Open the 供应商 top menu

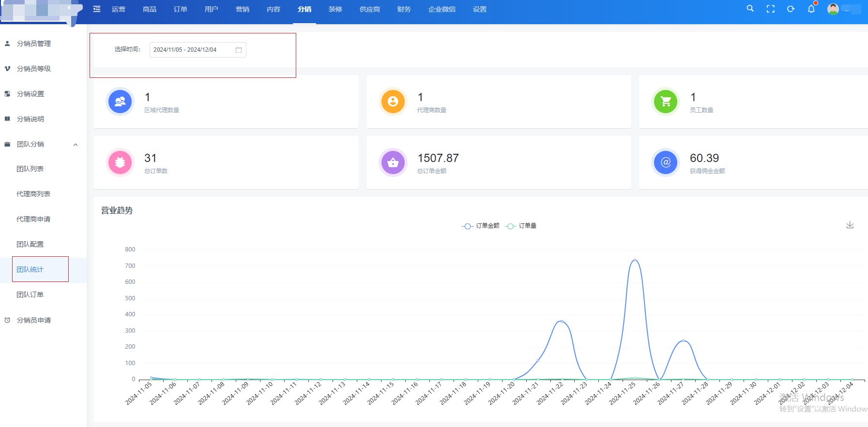coord(370,9)
